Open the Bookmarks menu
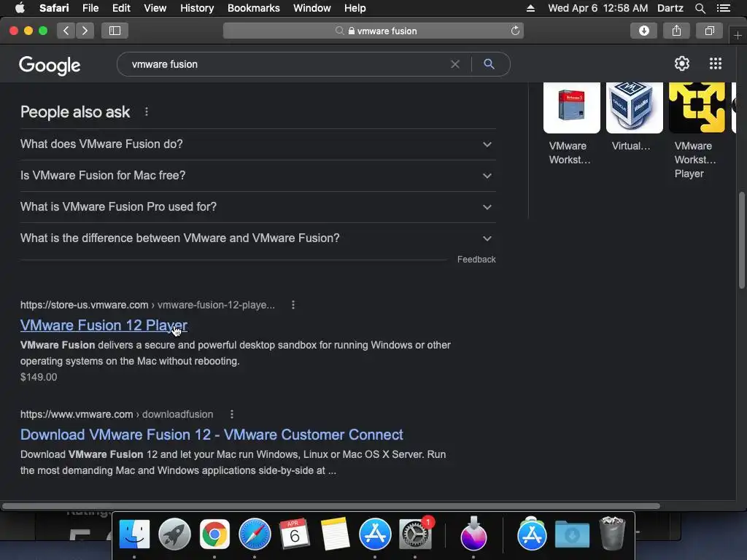The image size is (747, 560). (253, 8)
